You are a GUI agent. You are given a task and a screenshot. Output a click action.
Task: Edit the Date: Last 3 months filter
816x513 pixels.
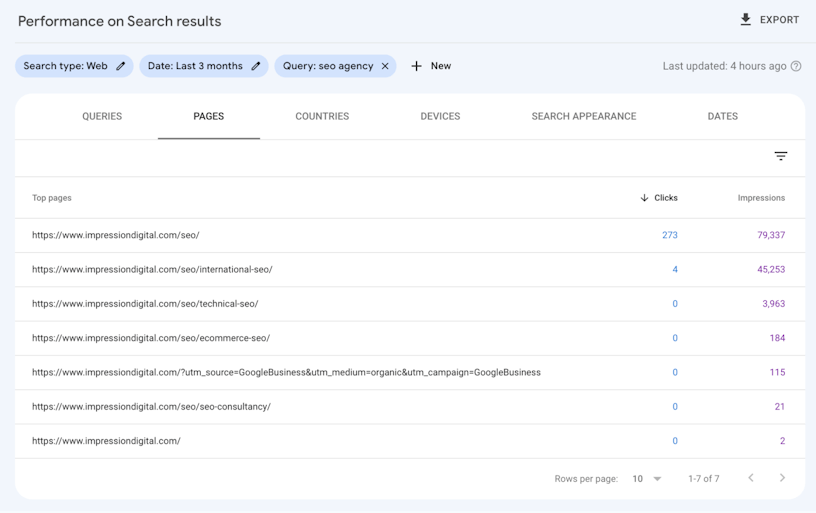point(256,66)
